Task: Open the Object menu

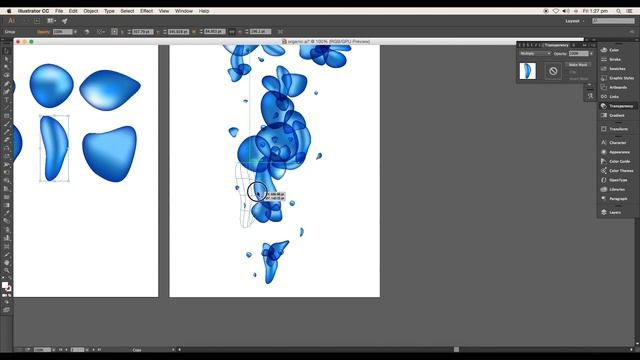Action: coord(91,11)
